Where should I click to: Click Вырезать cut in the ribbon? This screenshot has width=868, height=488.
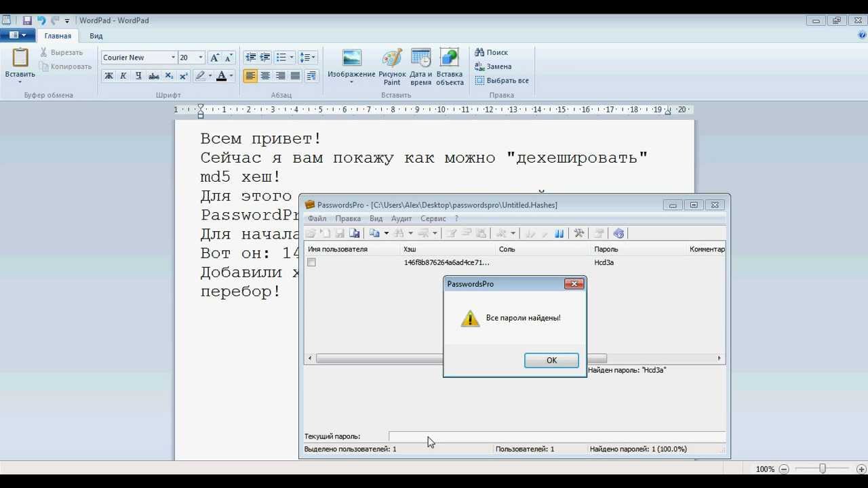pos(61,52)
